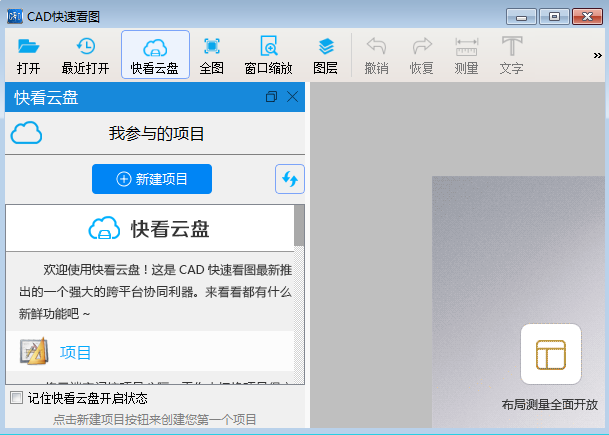The width and height of the screenshot is (609, 435).
Task: Click the CAD快速看图 app icon in title bar
Action: [x=15, y=17]
